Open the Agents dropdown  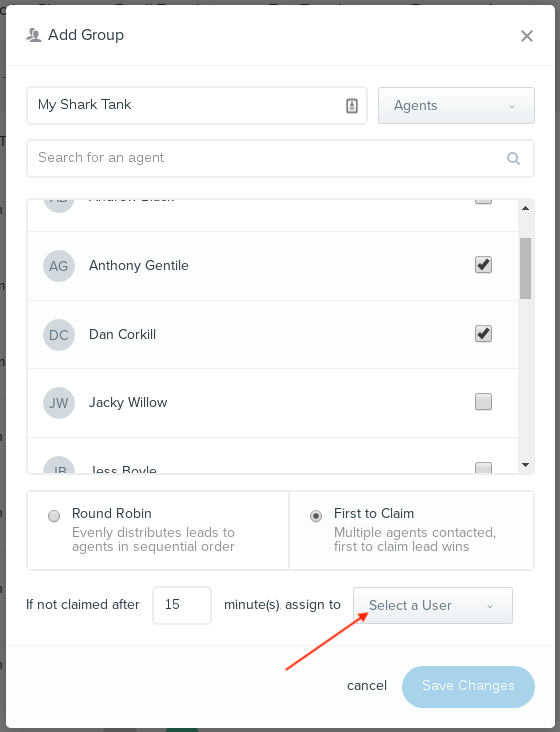tap(456, 106)
